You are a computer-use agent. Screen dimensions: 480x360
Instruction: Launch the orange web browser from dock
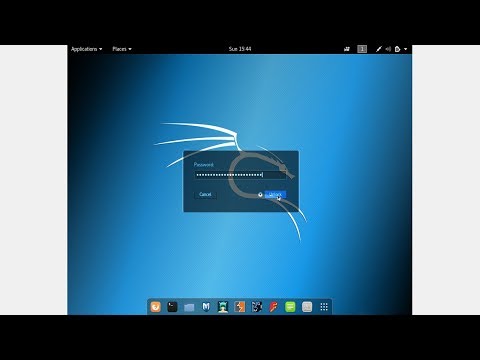coord(156,307)
